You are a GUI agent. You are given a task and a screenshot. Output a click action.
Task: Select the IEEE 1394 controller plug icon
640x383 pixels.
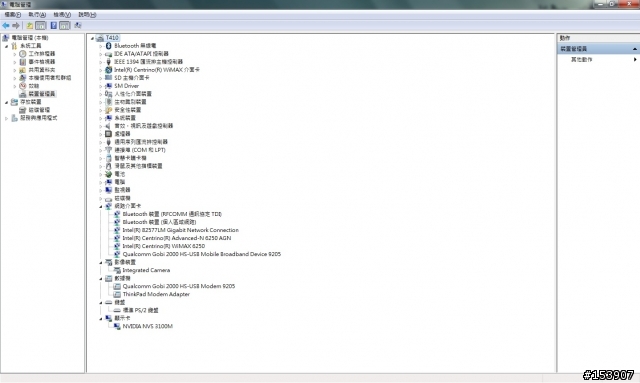pyautogui.click(x=109, y=62)
